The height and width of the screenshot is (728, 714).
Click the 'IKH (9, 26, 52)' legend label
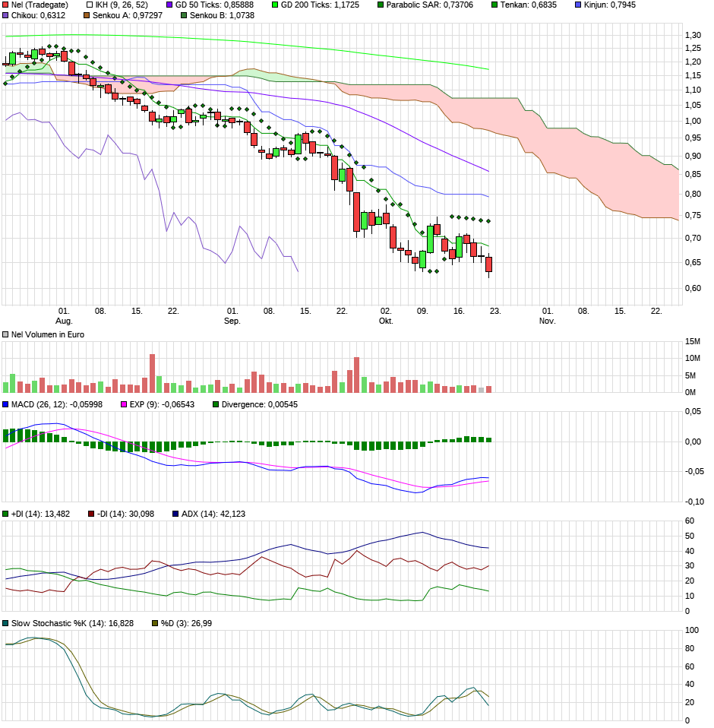tap(122, 5)
